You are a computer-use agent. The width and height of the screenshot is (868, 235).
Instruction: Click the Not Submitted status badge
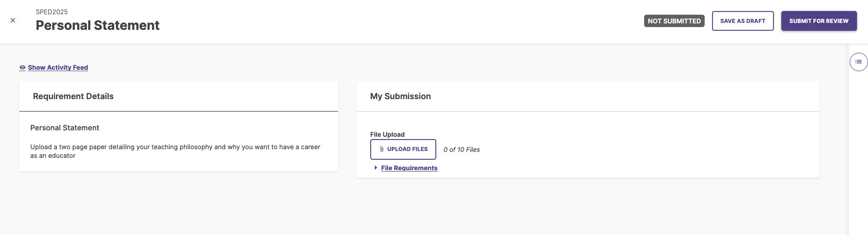(x=674, y=21)
